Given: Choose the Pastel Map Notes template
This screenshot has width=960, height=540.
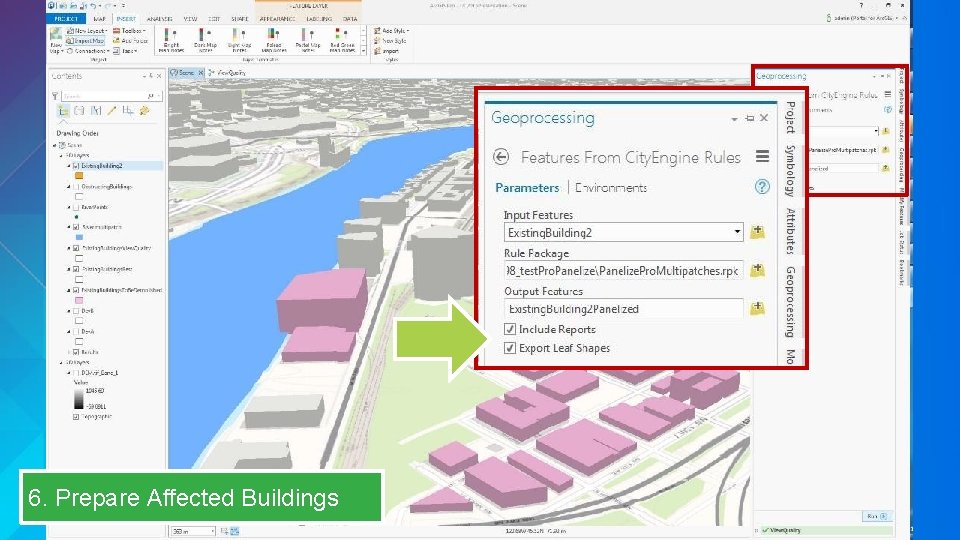Looking at the screenshot, I should click(x=308, y=40).
